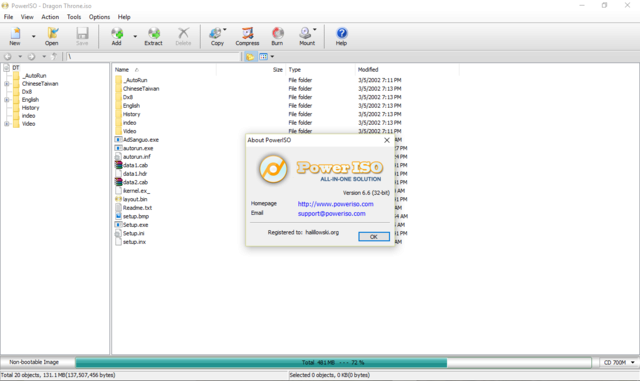This screenshot has height=381, width=640.
Task: Select Setup.exe file icon
Action: (118, 225)
